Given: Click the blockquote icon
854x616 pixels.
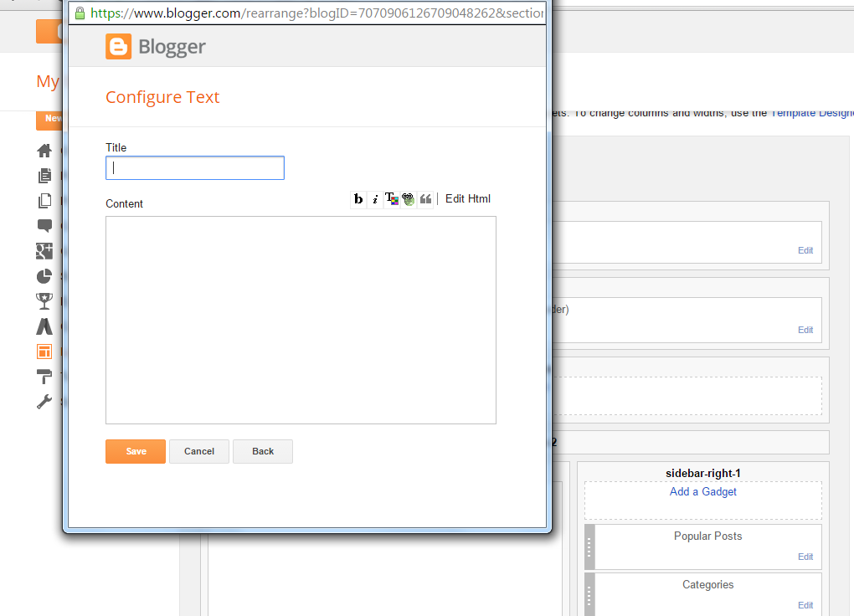Looking at the screenshot, I should 425,199.
